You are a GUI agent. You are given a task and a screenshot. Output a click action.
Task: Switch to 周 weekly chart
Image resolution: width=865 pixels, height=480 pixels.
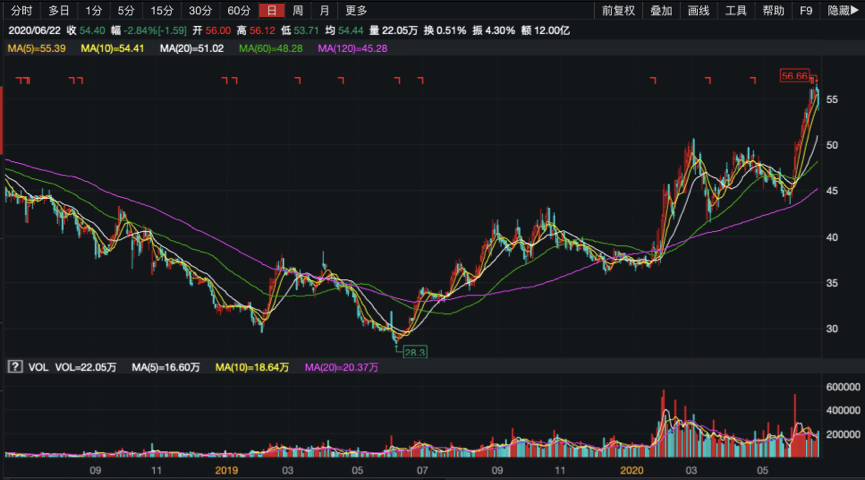(x=297, y=11)
